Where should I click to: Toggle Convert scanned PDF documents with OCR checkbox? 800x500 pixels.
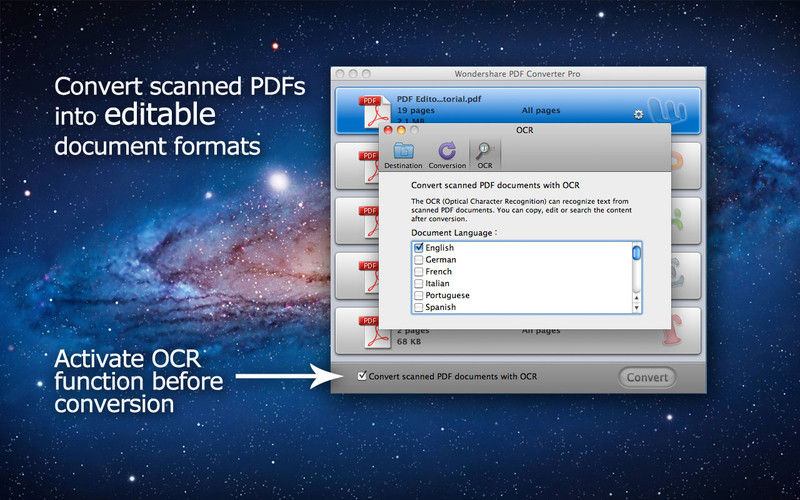(x=362, y=376)
